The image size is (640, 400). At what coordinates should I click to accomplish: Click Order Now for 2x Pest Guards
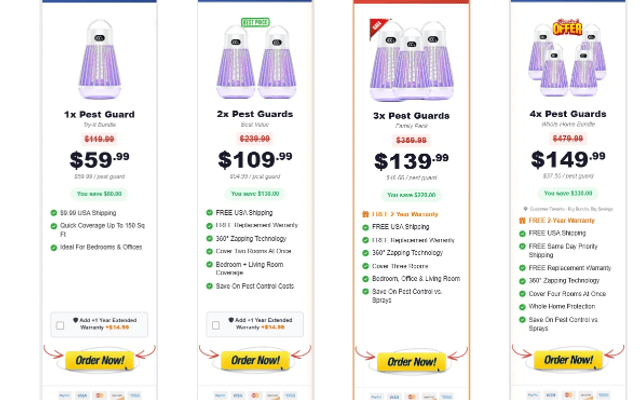pos(255,360)
